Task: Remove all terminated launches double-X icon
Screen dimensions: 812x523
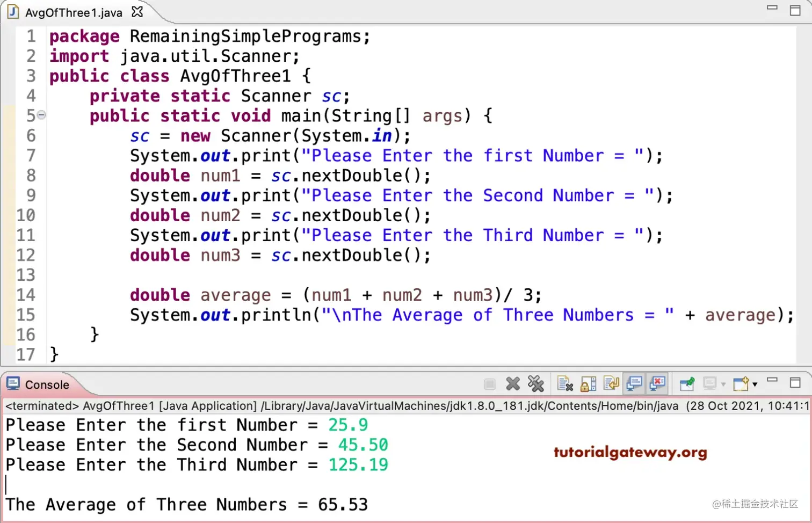Action: [535, 384]
